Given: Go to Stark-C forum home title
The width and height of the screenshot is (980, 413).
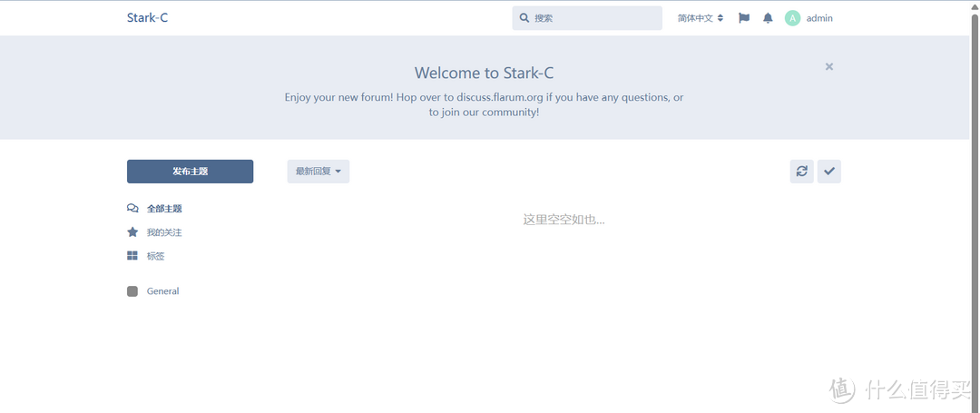Looking at the screenshot, I should pyautogui.click(x=148, y=17).
